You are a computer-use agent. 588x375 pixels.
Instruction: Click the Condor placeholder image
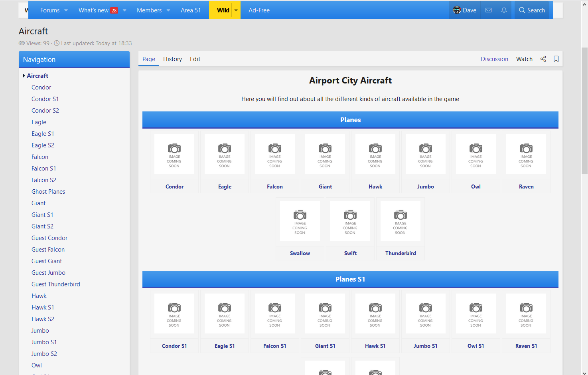tap(174, 154)
